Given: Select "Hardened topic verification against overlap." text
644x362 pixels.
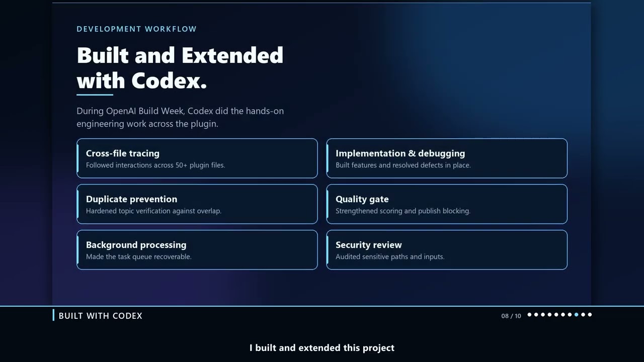Looking at the screenshot, I should (x=153, y=211).
